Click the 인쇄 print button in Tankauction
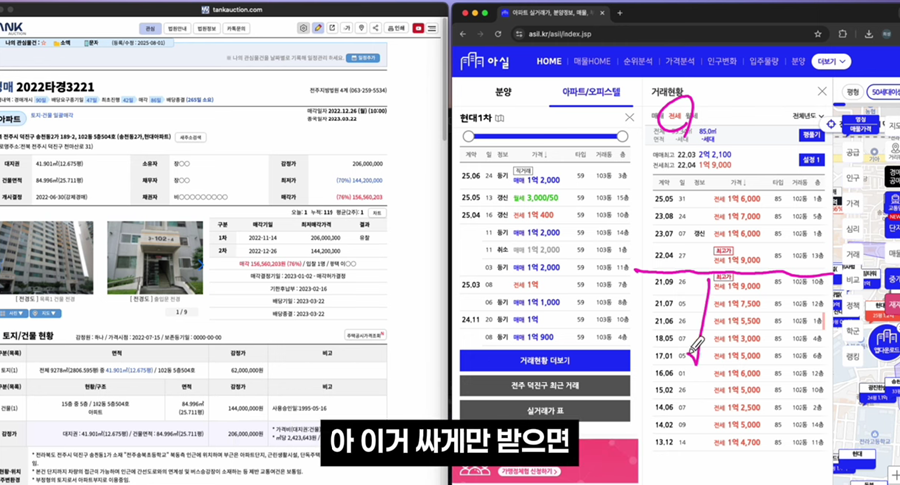The width and height of the screenshot is (900, 485). (x=396, y=28)
